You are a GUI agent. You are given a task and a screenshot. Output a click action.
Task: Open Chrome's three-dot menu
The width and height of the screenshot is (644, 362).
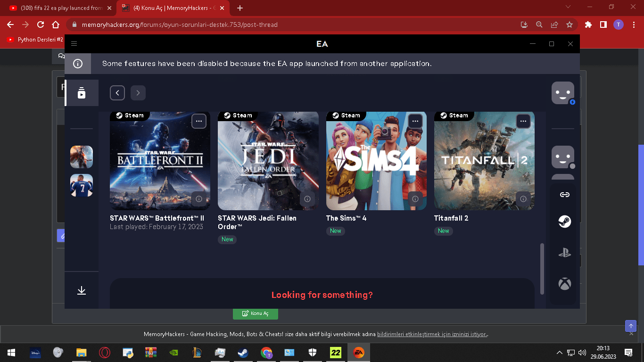point(633,25)
